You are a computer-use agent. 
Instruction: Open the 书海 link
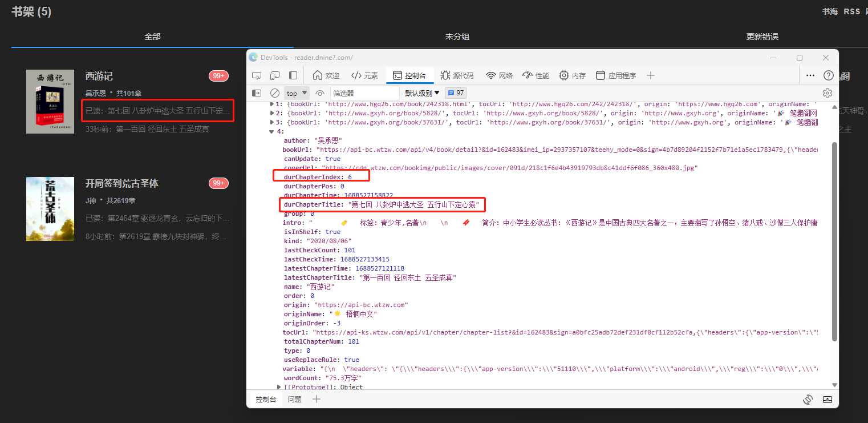coord(830,11)
